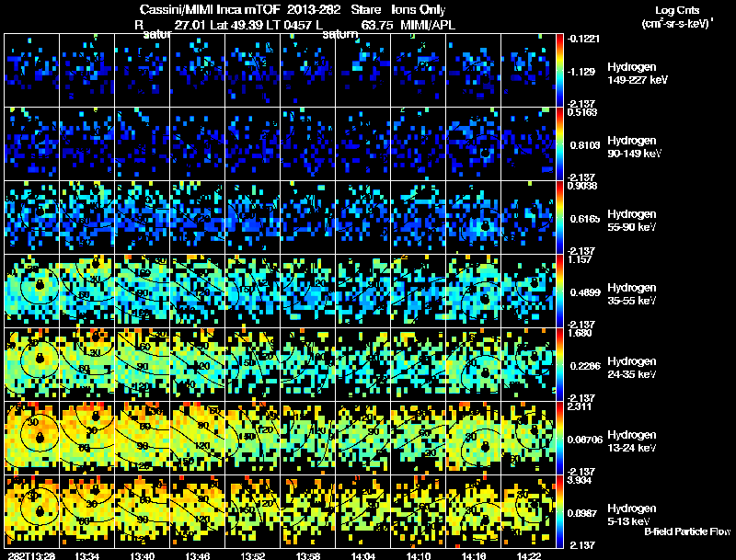736x560 pixels.
Task: Click the '0.08706' colorbar value
Action: point(585,440)
